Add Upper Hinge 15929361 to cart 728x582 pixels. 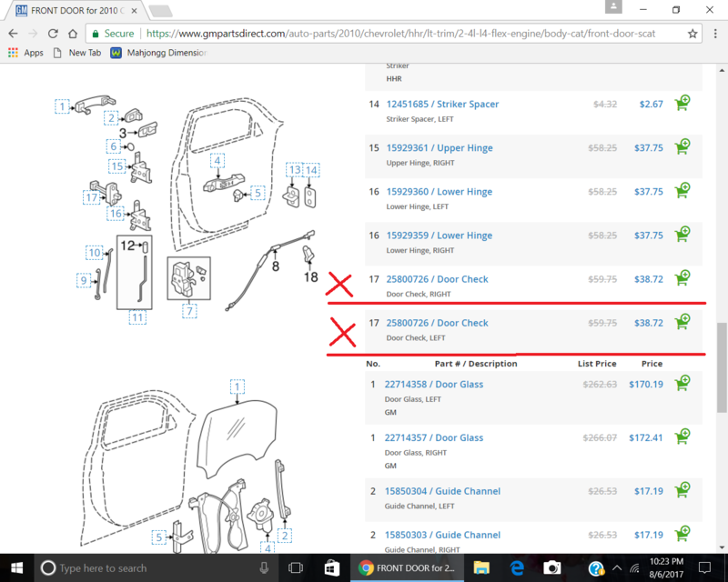[682, 146]
